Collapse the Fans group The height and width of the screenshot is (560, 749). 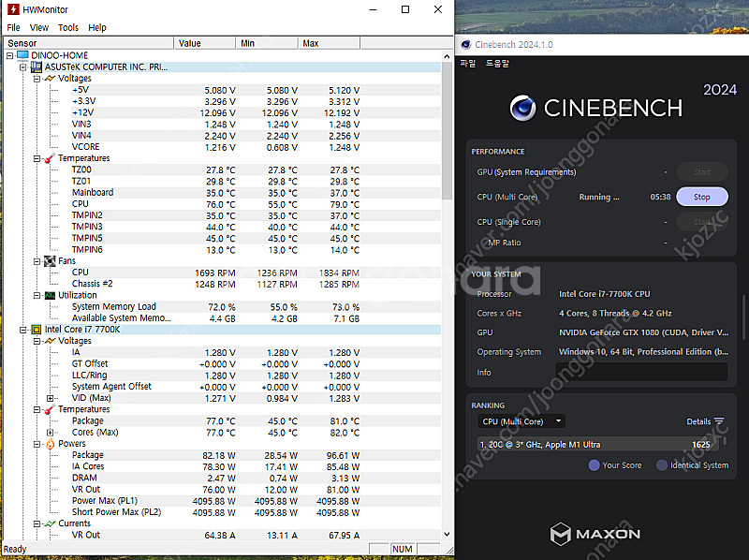[37, 261]
